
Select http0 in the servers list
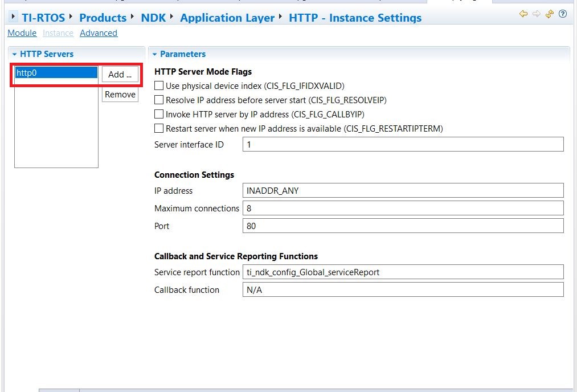56,73
